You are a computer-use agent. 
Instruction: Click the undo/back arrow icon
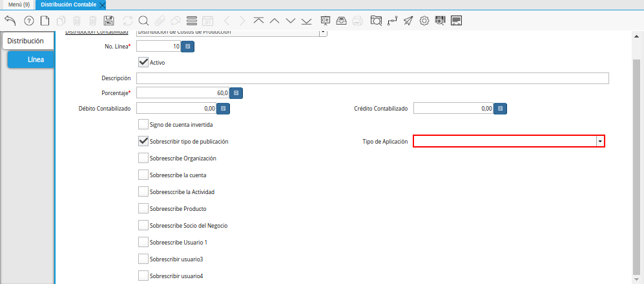10,21
